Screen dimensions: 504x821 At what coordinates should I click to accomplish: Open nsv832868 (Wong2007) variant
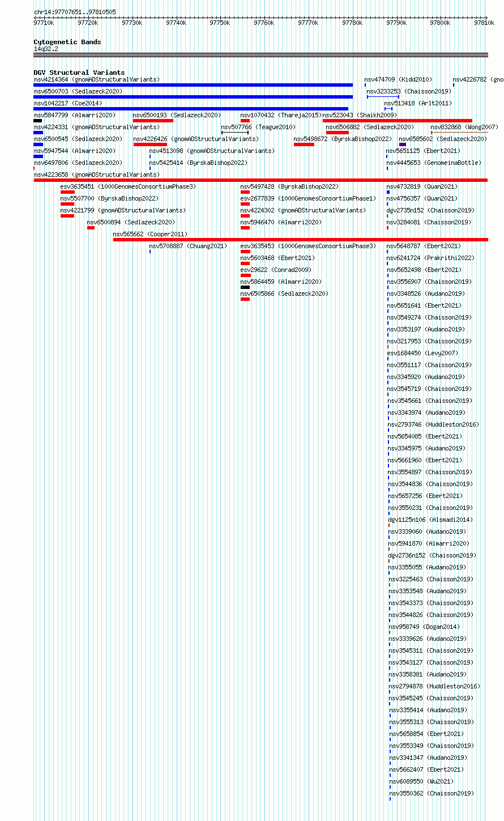[464, 127]
